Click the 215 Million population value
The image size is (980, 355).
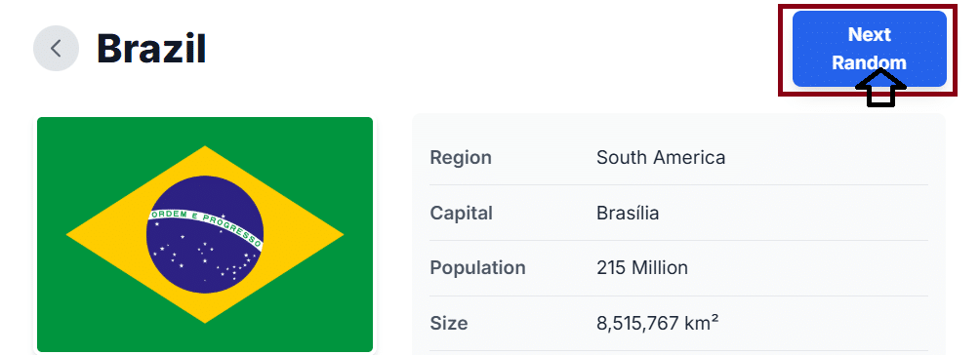click(x=642, y=268)
